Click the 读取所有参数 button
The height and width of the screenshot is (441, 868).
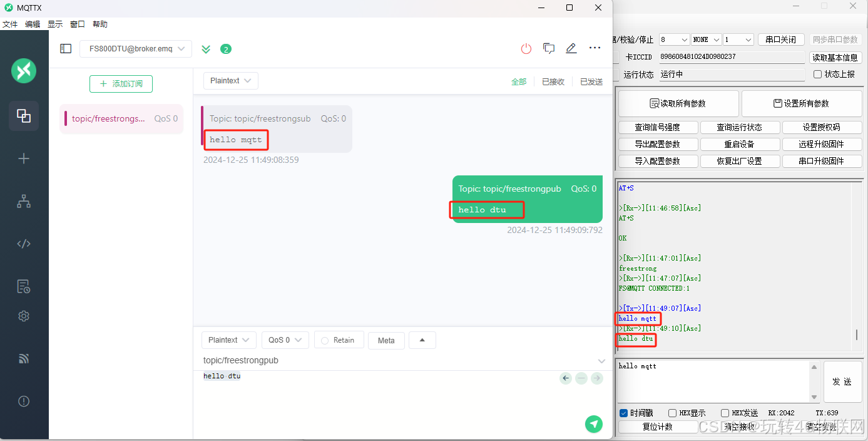coord(678,103)
